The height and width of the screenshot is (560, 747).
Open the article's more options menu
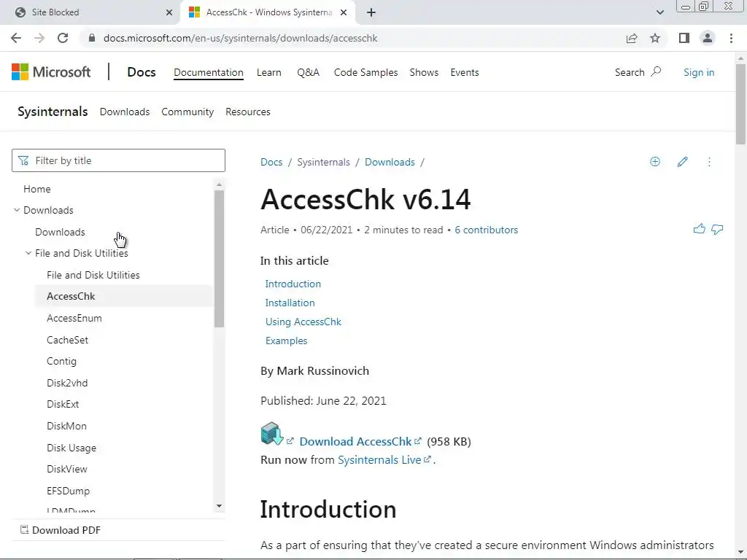709,162
